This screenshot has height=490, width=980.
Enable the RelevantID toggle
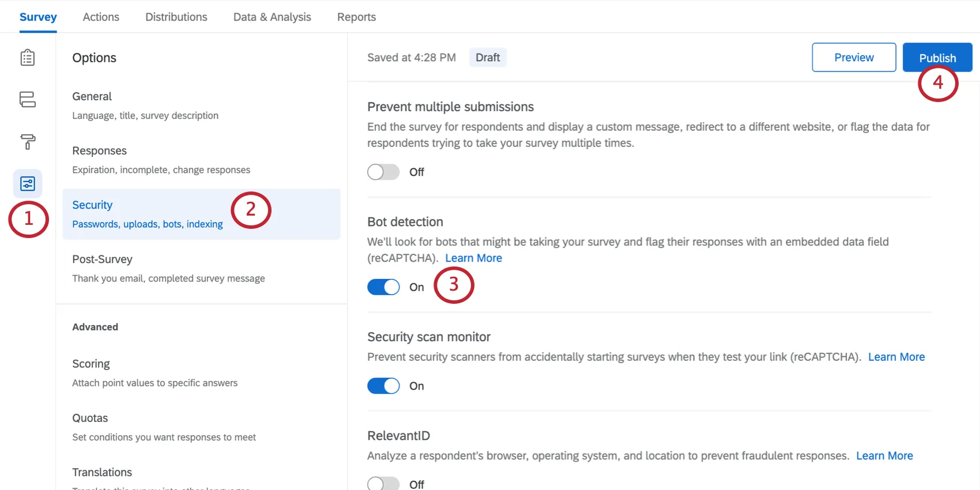tap(383, 483)
